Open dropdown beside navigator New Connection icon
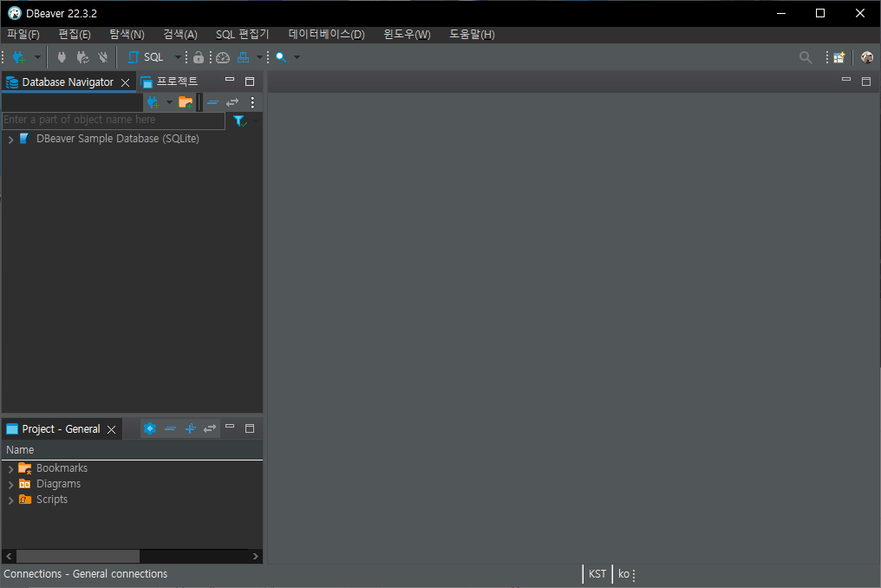Screen dimensions: 881x588 (x=169, y=102)
